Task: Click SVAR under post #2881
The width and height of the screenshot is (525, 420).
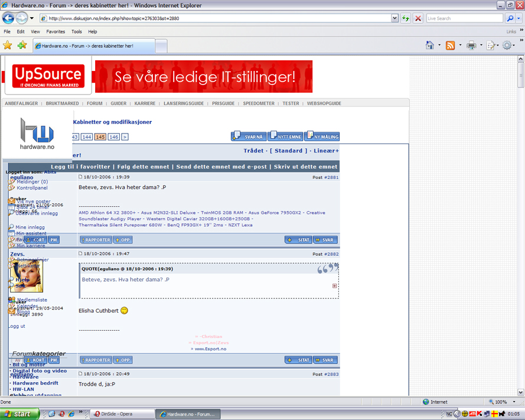Action: [x=325, y=240]
